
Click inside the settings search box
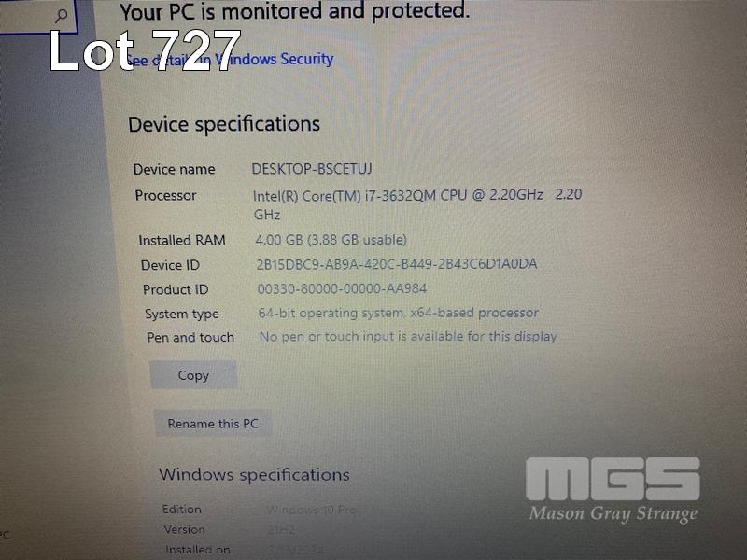click(35, 16)
